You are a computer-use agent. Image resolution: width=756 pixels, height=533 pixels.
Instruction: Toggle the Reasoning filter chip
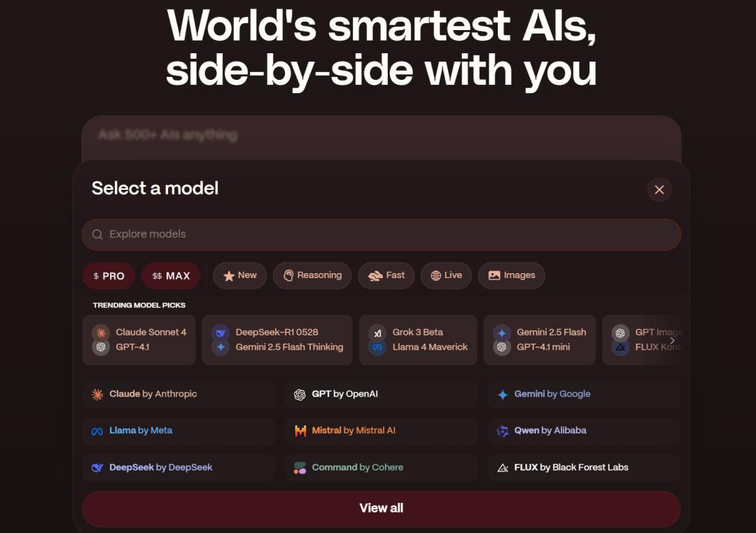312,275
